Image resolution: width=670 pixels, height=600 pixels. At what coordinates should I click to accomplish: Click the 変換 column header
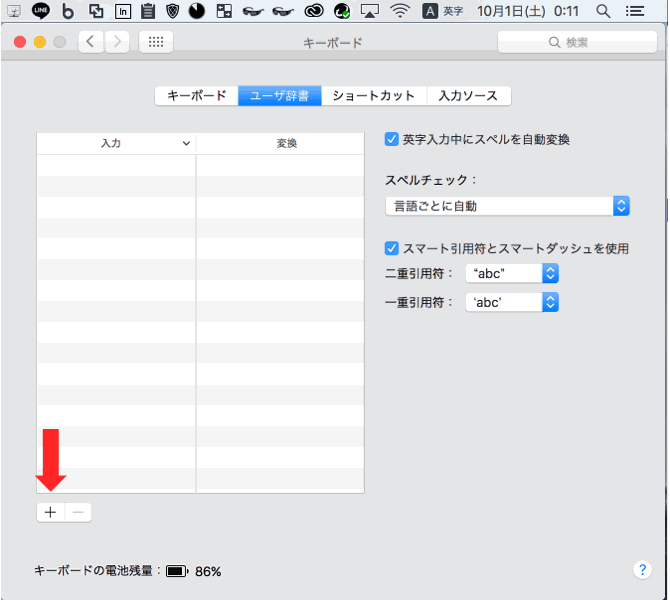(x=280, y=143)
